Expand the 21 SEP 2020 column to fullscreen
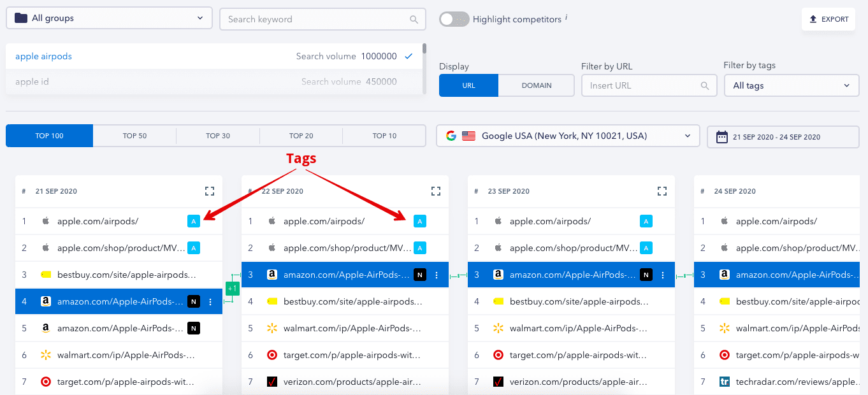The width and height of the screenshot is (868, 395). click(210, 191)
